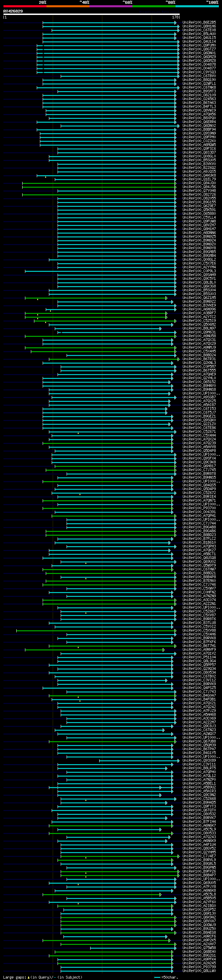Viewport: 222px width, 980px height.
Task: Click the orange ~40% identity color segment
Action: pyautogui.click(x=68, y=6)
